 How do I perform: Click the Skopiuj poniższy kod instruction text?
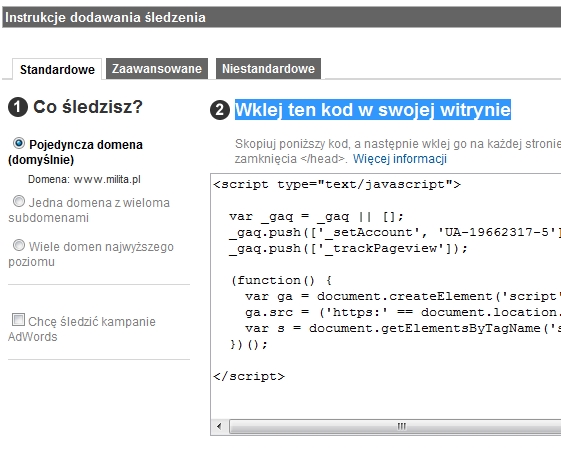click(398, 151)
